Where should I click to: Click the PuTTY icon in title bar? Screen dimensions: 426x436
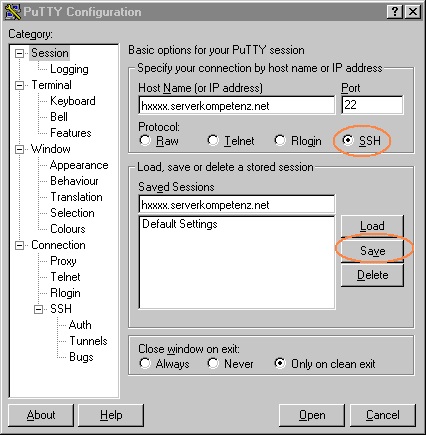coord(12,12)
